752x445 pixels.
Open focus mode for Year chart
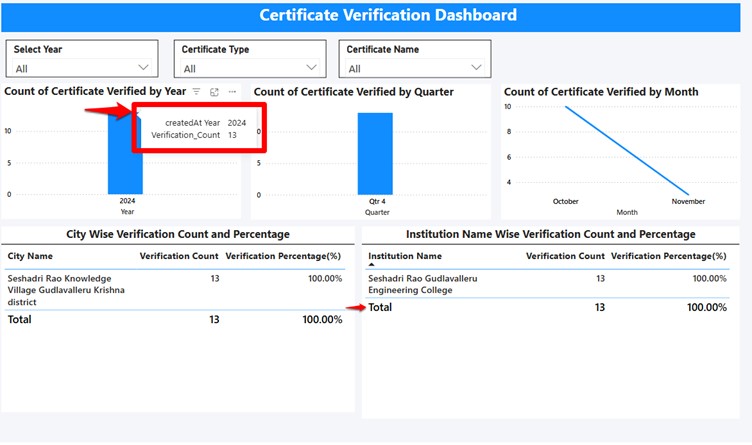click(214, 92)
